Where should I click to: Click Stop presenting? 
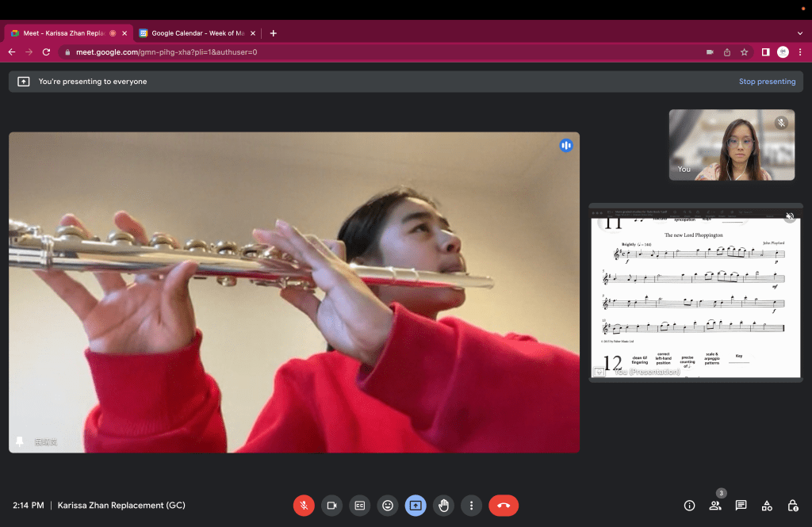coord(767,82)
